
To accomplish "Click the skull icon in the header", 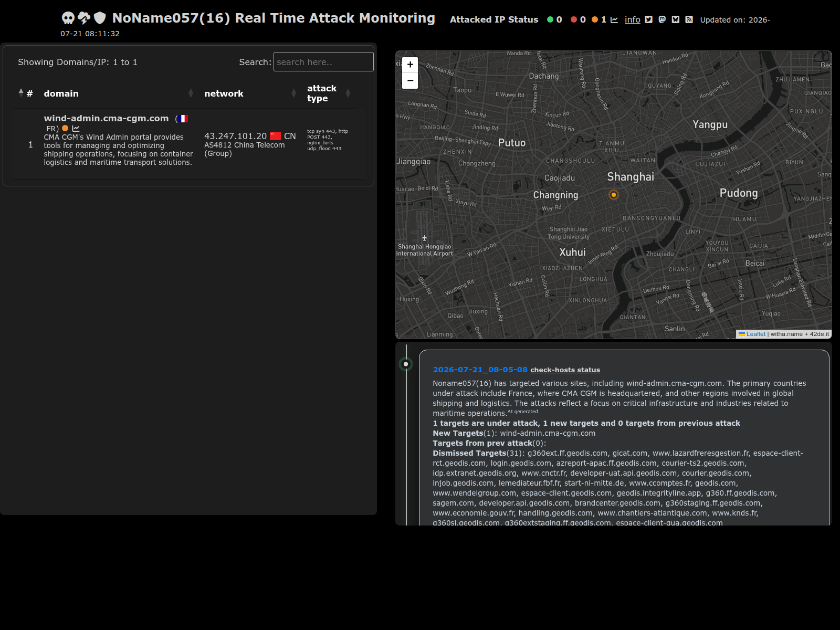I will (x=68, y=18).
